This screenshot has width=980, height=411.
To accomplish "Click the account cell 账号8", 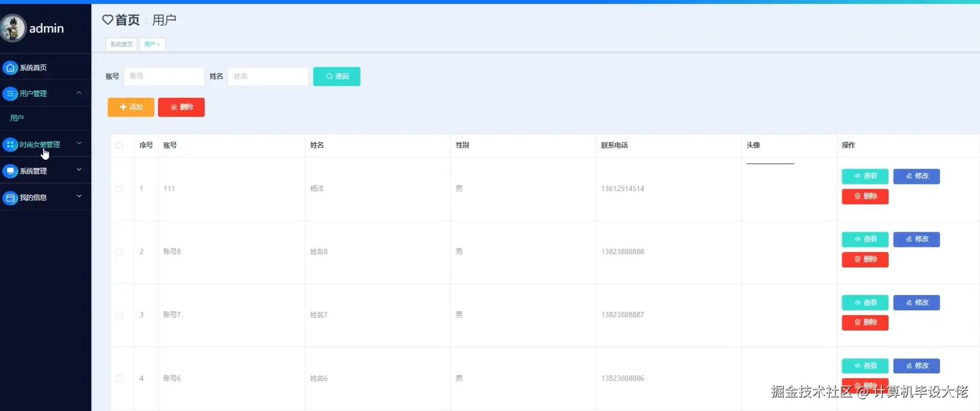I will click(x=172, y=252).
